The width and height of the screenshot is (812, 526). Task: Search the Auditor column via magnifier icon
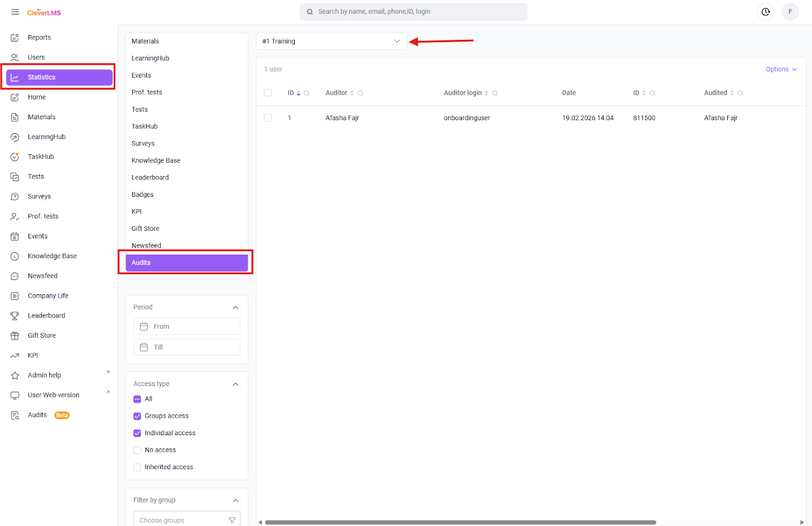[x=360, y=93]
